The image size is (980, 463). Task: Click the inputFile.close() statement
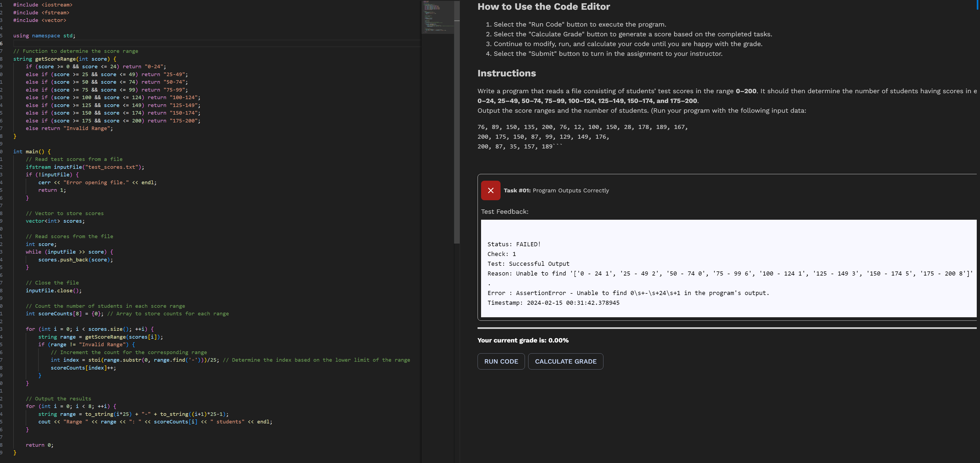[54, 290]
